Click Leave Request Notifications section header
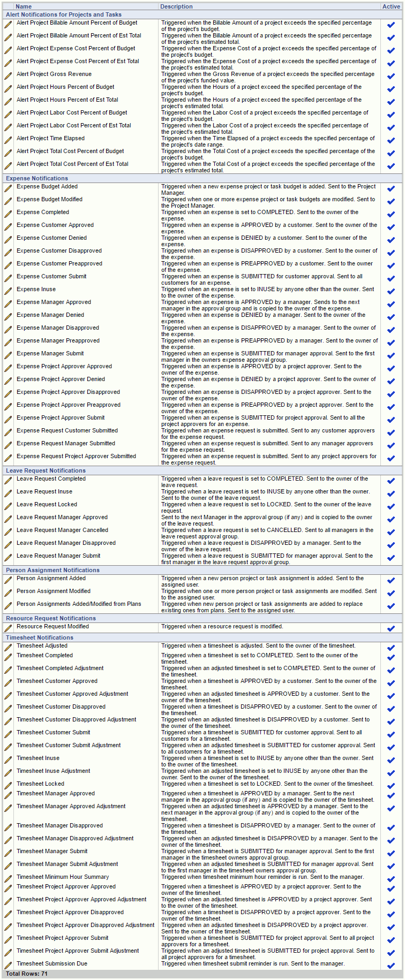The image size is (405, 980). 46,470
